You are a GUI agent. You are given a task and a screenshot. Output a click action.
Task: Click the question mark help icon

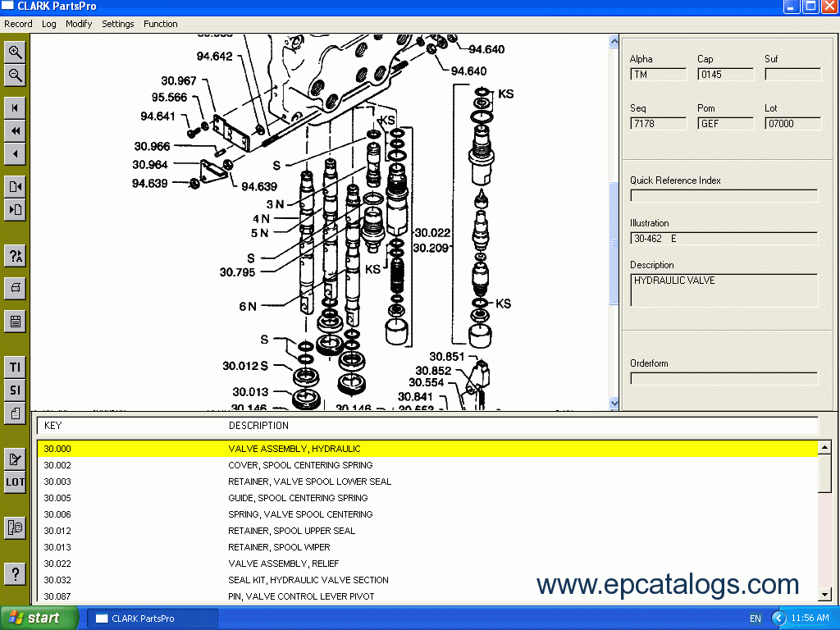coord(15,573)
